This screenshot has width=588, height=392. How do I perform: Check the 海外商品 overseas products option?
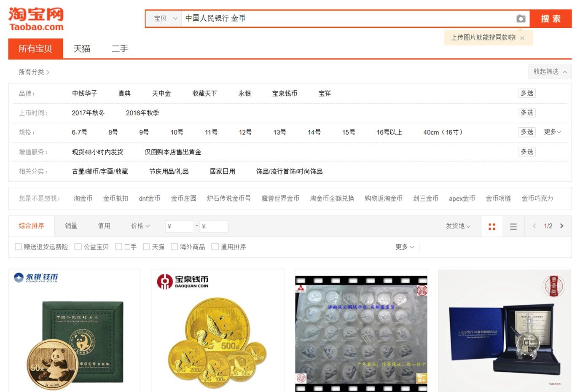(x=174, y=247)
